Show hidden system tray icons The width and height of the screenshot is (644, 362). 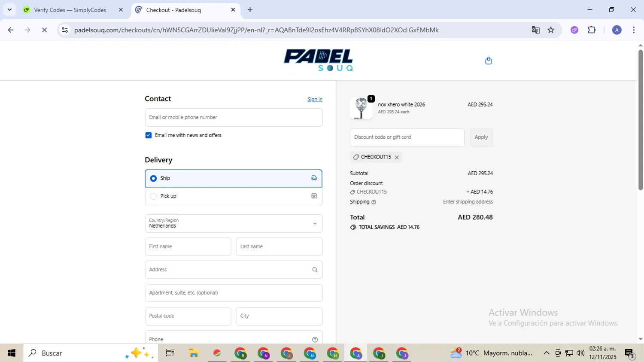[x=546, y=353]
